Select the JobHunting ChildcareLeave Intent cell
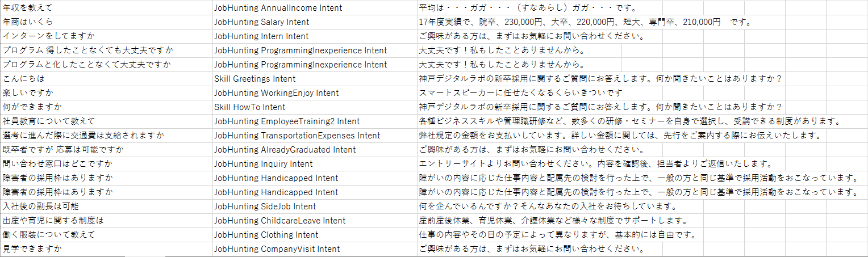 tap(315, 221)
